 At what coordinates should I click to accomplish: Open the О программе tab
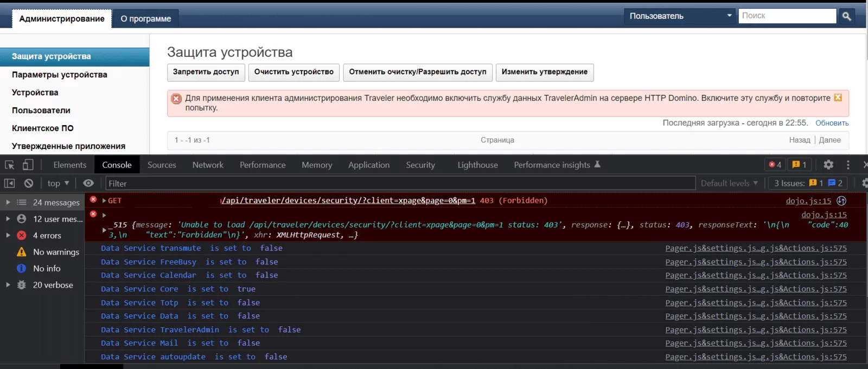pos(145,18)
